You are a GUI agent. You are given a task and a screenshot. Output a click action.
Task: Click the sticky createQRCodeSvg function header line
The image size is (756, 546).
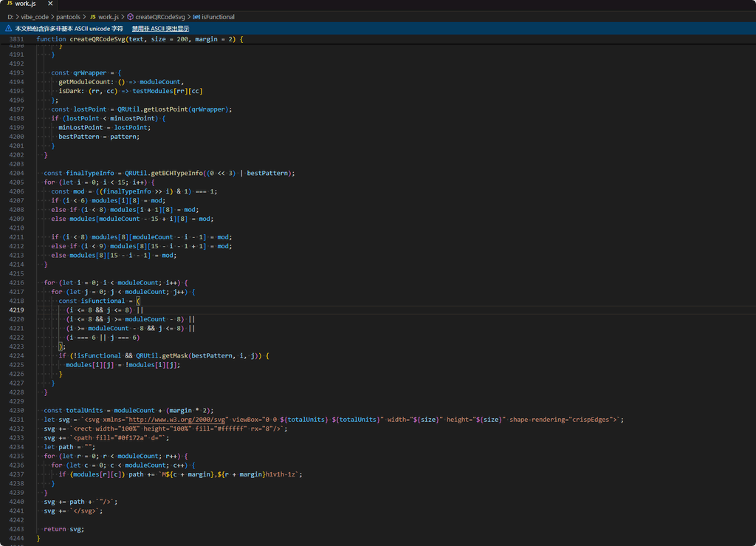tap(378, 39)
